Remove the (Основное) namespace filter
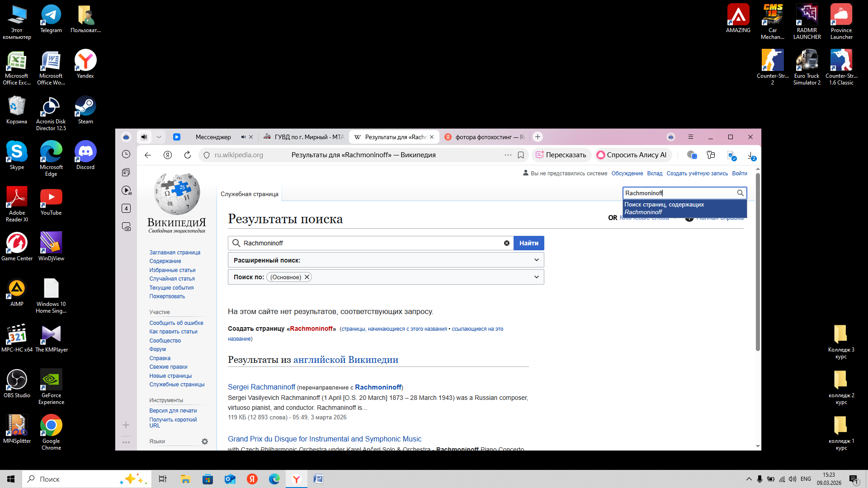This screenshot has width=868, height=488. 307,277
